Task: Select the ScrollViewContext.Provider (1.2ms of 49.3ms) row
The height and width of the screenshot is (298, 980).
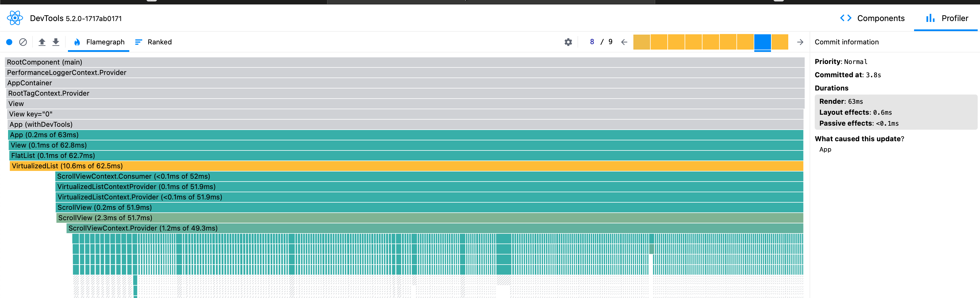Action: point(435,228)
